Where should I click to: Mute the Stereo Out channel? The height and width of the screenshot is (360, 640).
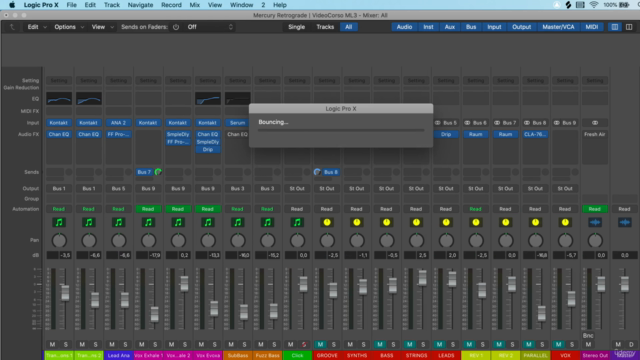coord(588,344)
